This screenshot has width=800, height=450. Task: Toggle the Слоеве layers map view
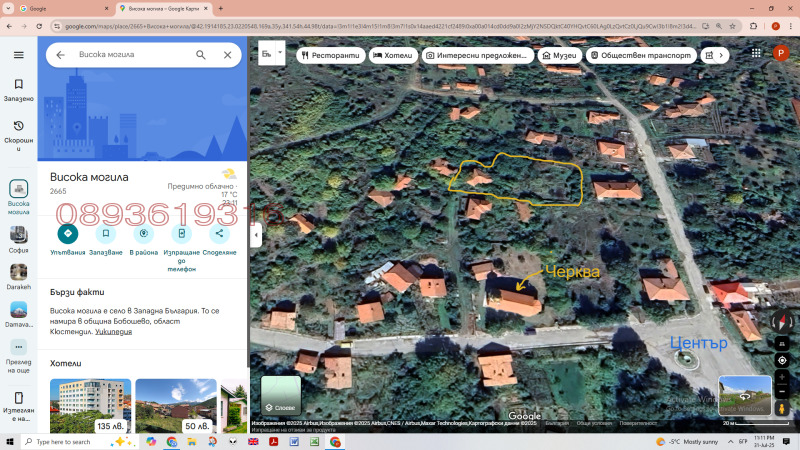pyautogui.click(x=281, y=395)
